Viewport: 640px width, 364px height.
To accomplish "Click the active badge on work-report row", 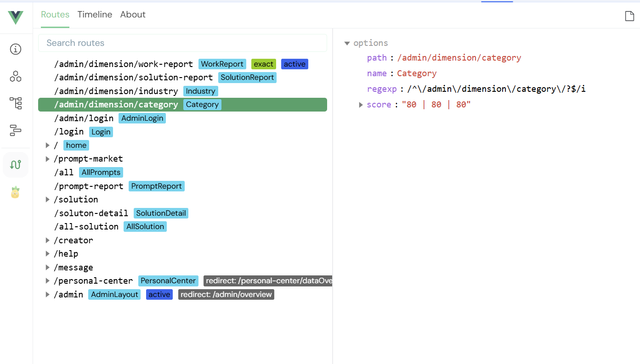I will 295,64.
